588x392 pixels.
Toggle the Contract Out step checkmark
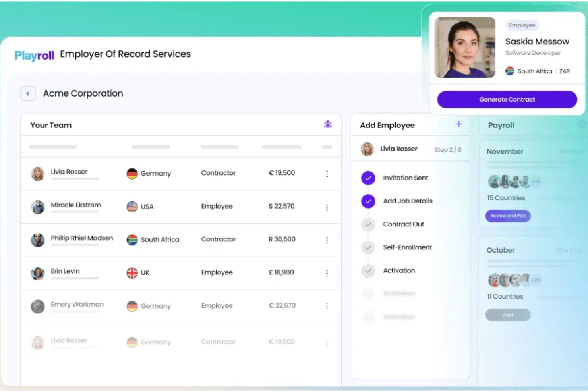tap(368, 224)
